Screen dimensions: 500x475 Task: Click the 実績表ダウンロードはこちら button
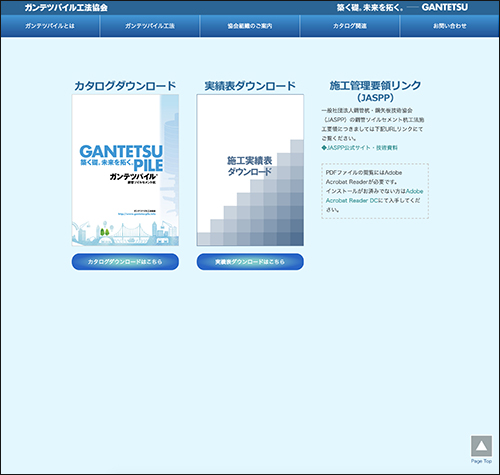pos(250,262)
